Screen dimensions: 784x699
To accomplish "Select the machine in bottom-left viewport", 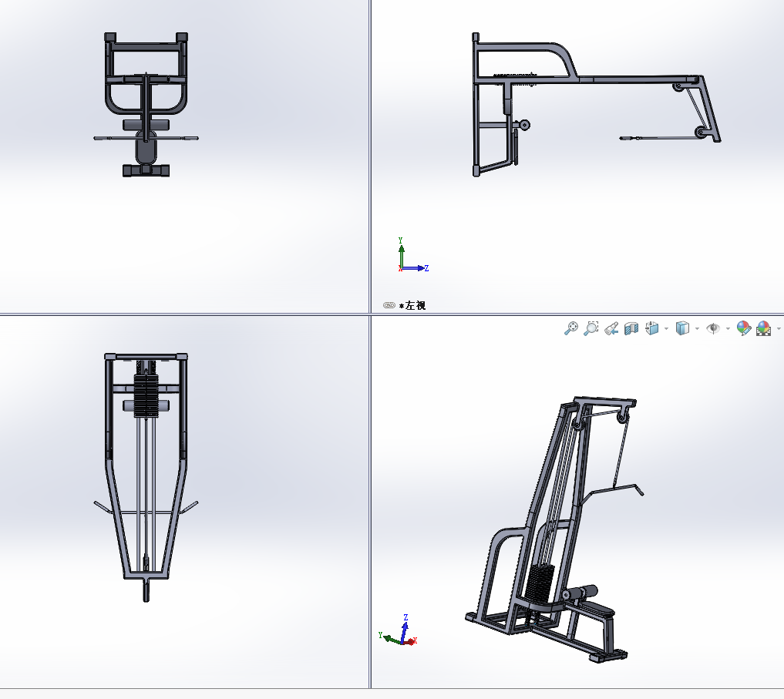I will click(146, 478).
